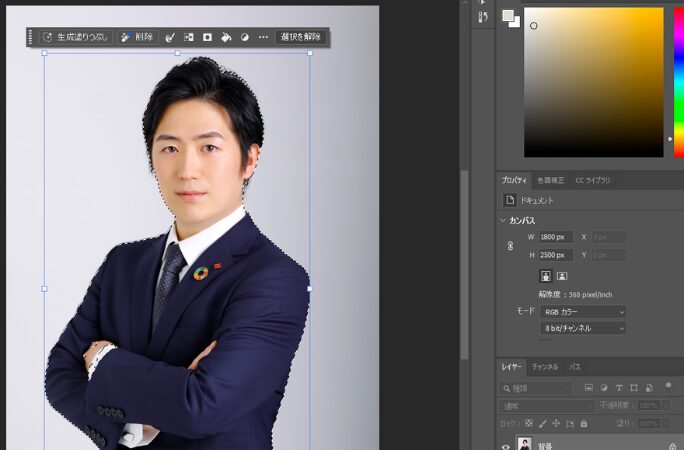The image size is (684, 450).
Task: Switch to the 色調補正 tab
Action: click(550, 180)
